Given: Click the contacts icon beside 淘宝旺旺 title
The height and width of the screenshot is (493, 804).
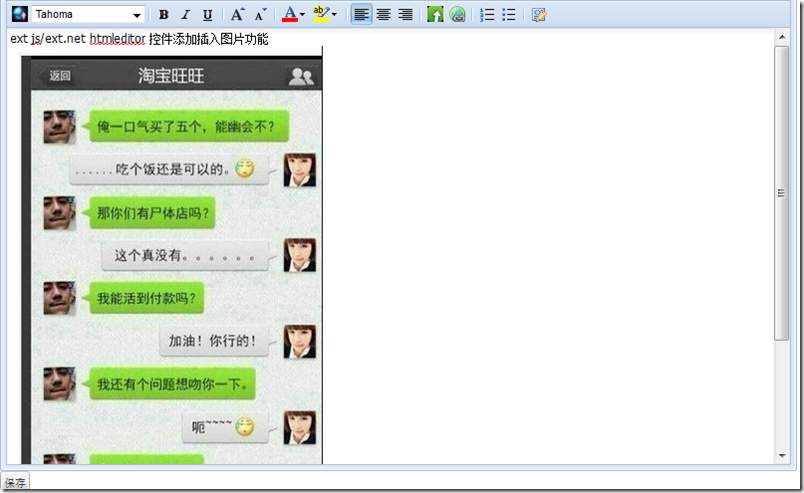Looking at the screenshot, I should (x=301, y=76).
